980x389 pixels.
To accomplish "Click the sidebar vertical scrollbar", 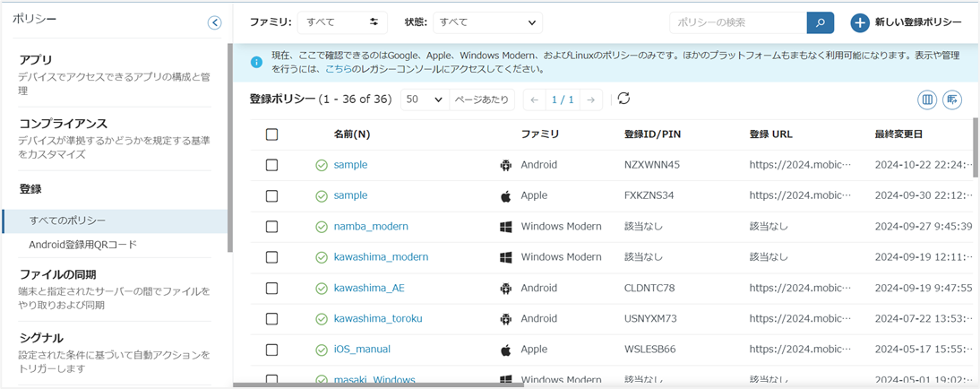I will [x=230, y=147].
